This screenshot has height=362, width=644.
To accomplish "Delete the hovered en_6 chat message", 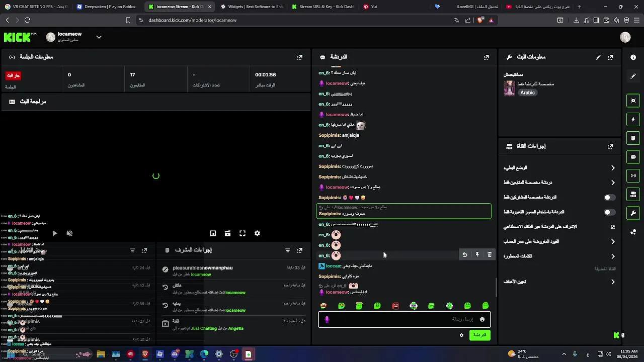I will point(490,255).
